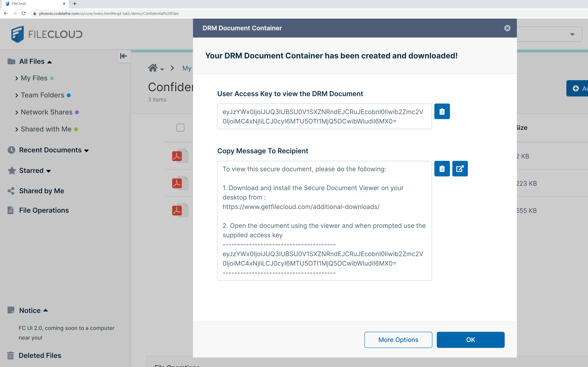
Task: Click the external link icon next to message
Action: [x=460, y=169]
